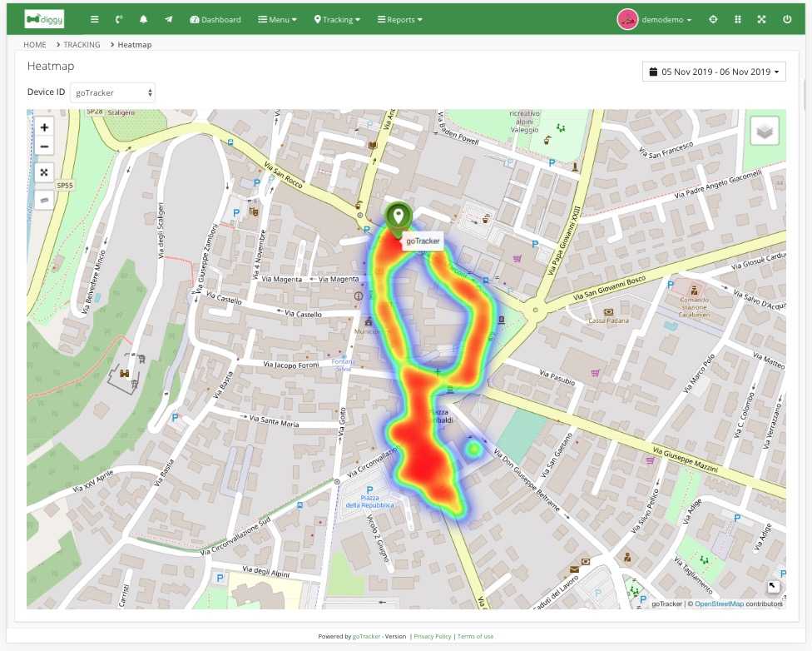The height and width of the screenshot is (651, 812).
Task: Click the goTracker marker tooltip label
Action: click(423, 241)
